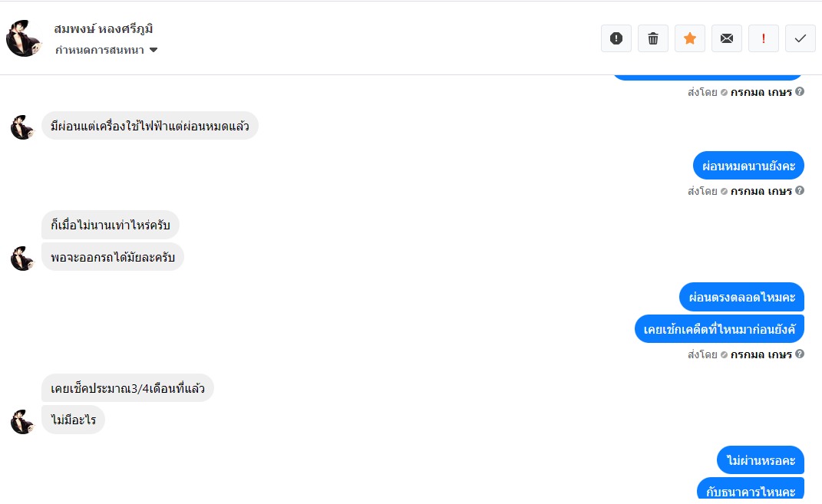Click the avatar beside the ไม่มีอะไร message
This screenshot has width=822, height=504.
[x=22, y=420]
